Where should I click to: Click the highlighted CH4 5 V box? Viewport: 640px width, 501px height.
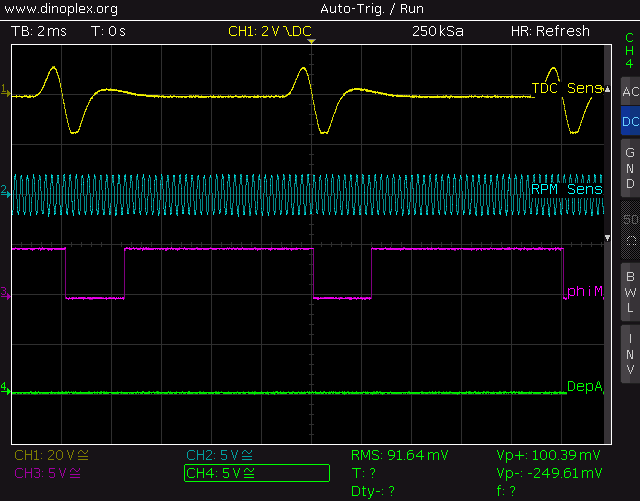[x=257, y=472]
